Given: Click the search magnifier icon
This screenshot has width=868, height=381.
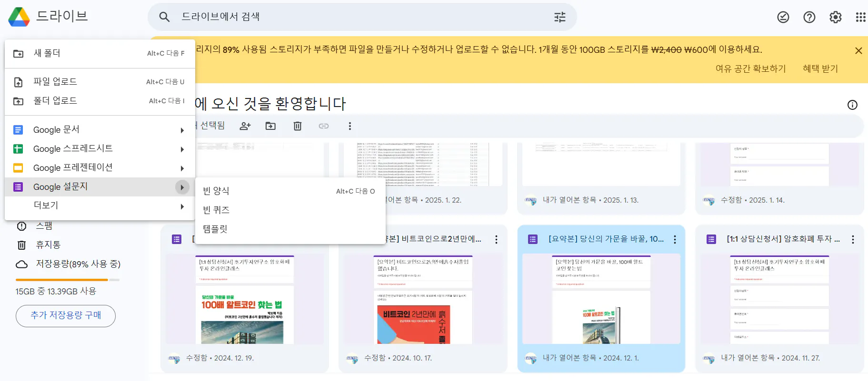Looking at the screenshot, I should (164, 17).
